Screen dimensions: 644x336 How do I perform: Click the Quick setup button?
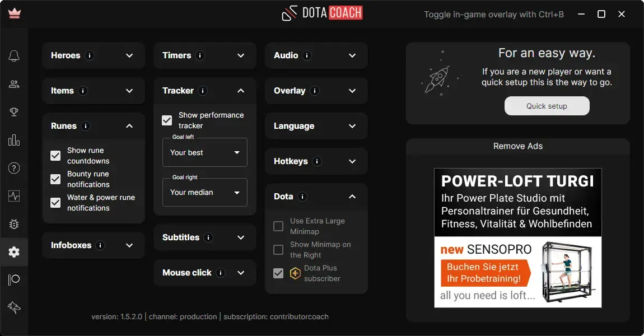pyautogui.click(x=547, y=106)
